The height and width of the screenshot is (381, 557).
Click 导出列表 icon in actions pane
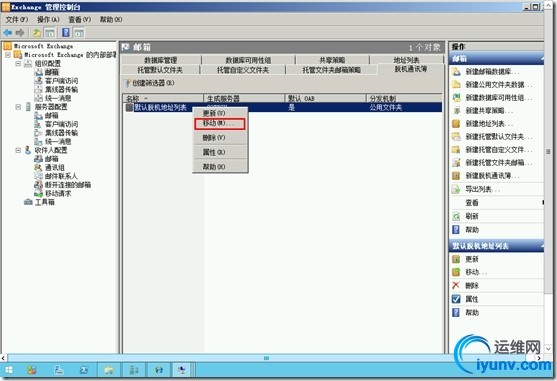coord(456,189)
